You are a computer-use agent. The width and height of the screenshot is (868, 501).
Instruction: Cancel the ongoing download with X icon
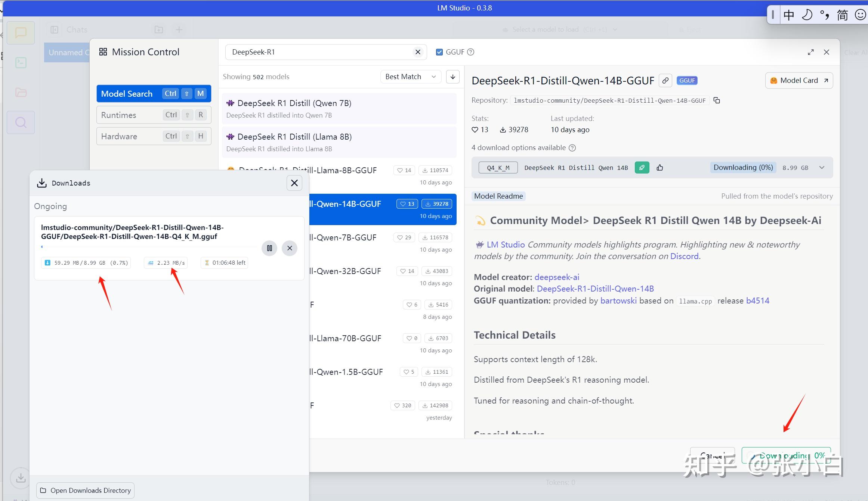[290, 248]
